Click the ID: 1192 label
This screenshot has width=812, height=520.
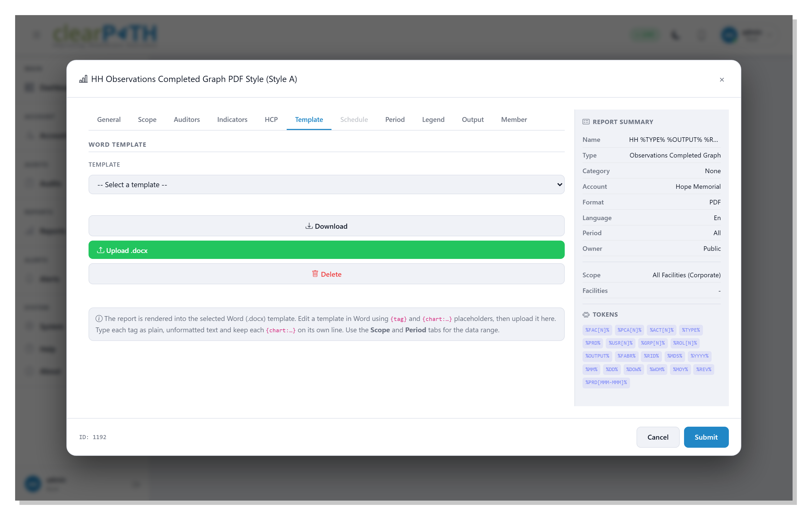[x=93, y=437]
